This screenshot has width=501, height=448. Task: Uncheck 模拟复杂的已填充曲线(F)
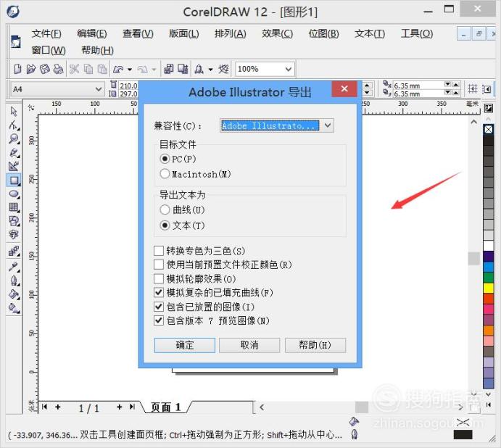click(159, 293)
